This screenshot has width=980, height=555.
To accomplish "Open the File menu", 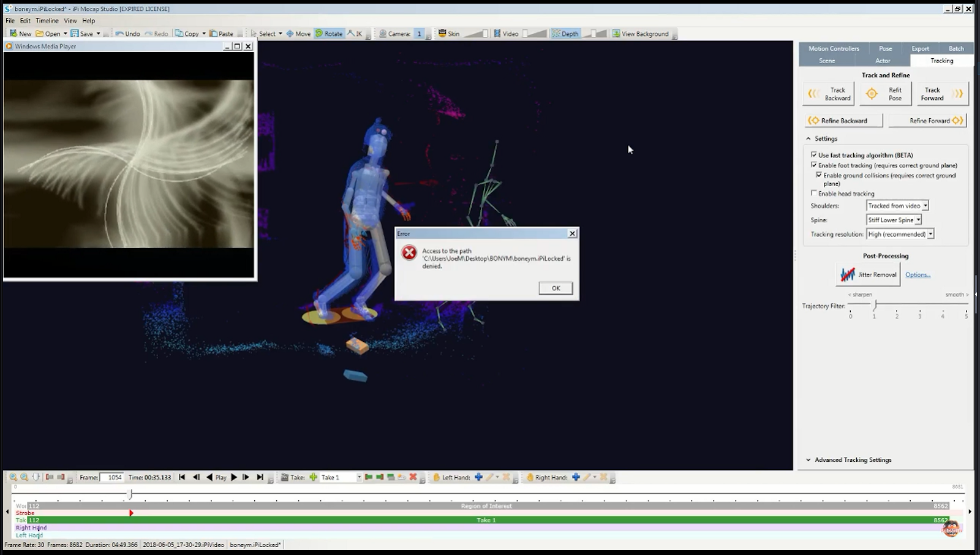I will pos(10,20).
